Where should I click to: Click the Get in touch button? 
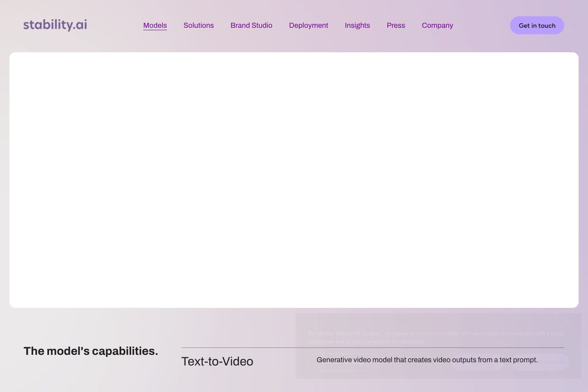click(x=537, y=25)
